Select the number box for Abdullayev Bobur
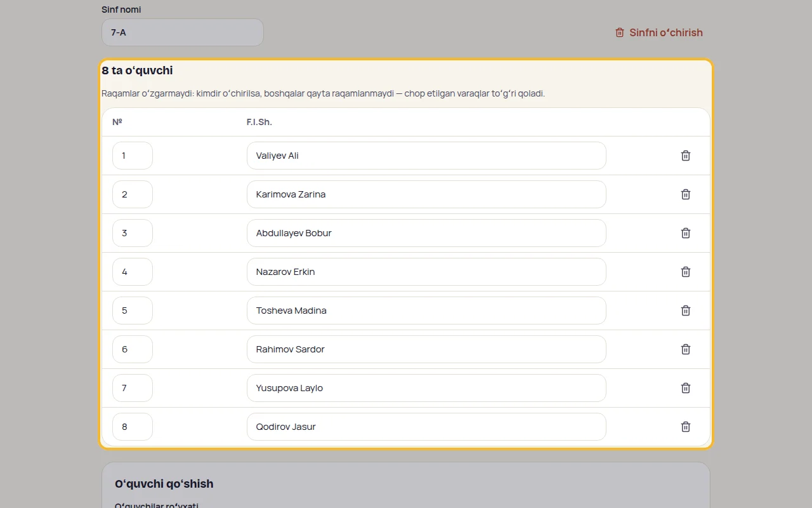812x508 pixels. (133, 233)
